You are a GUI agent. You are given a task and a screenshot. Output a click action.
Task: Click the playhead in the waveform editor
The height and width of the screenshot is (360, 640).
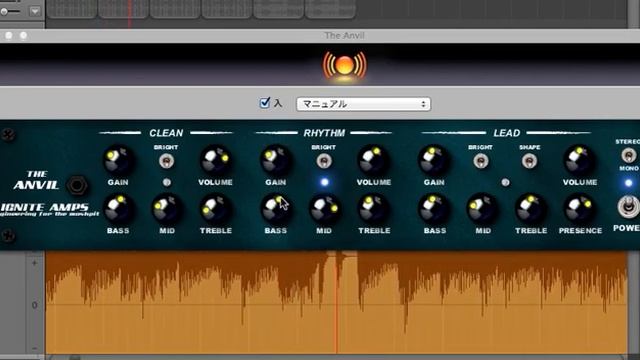(337, 302)
